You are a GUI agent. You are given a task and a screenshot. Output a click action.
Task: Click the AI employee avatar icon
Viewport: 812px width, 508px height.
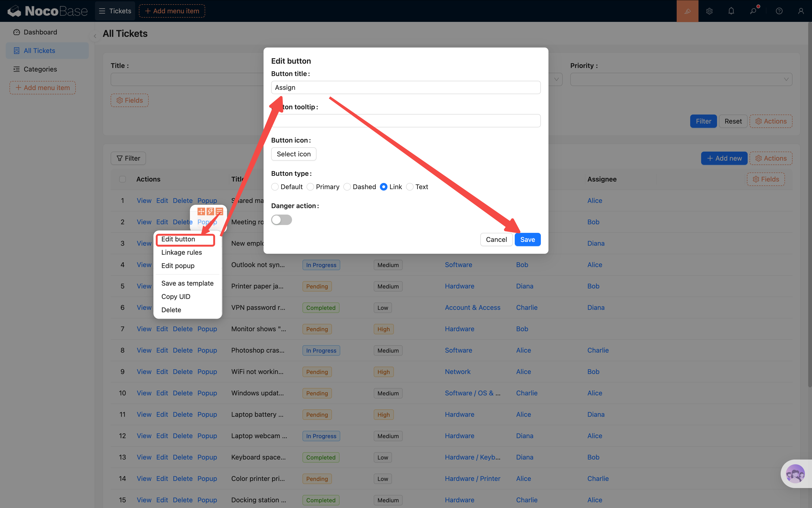tap(795, 474)
